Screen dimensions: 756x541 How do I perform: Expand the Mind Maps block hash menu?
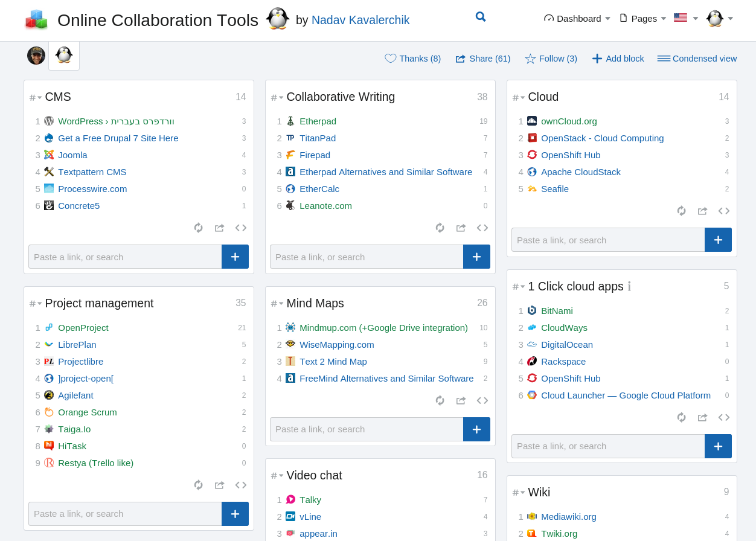[x=277, y=304]
